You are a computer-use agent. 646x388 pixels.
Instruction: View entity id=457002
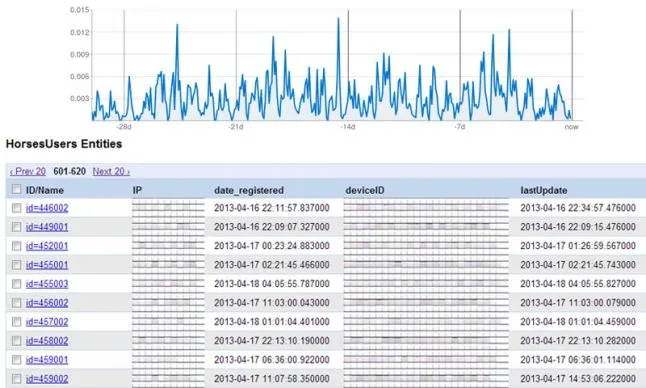point(47,322)
